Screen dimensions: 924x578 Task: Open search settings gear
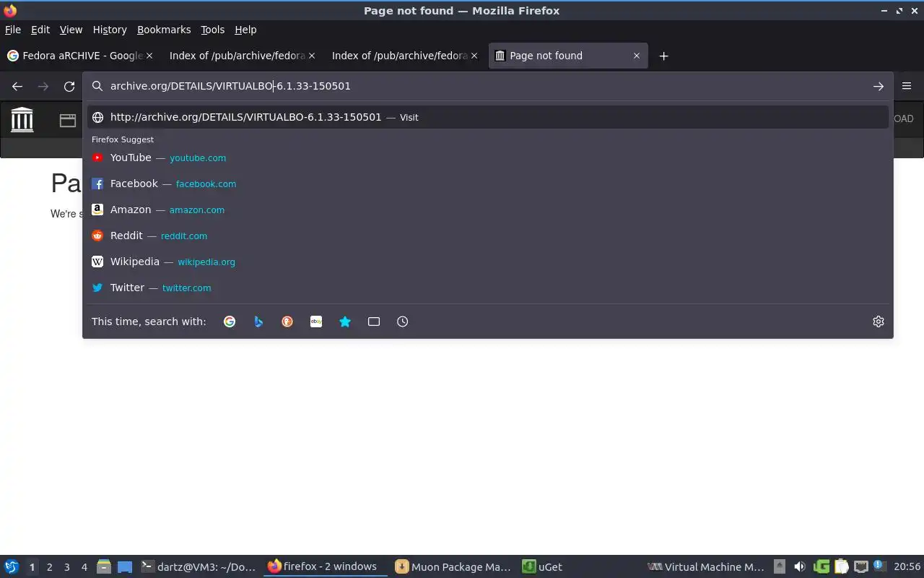coord(878,322)
